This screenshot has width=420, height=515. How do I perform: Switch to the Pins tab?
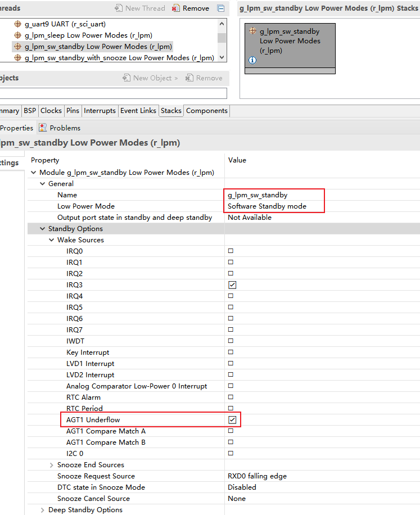[73, 111]
